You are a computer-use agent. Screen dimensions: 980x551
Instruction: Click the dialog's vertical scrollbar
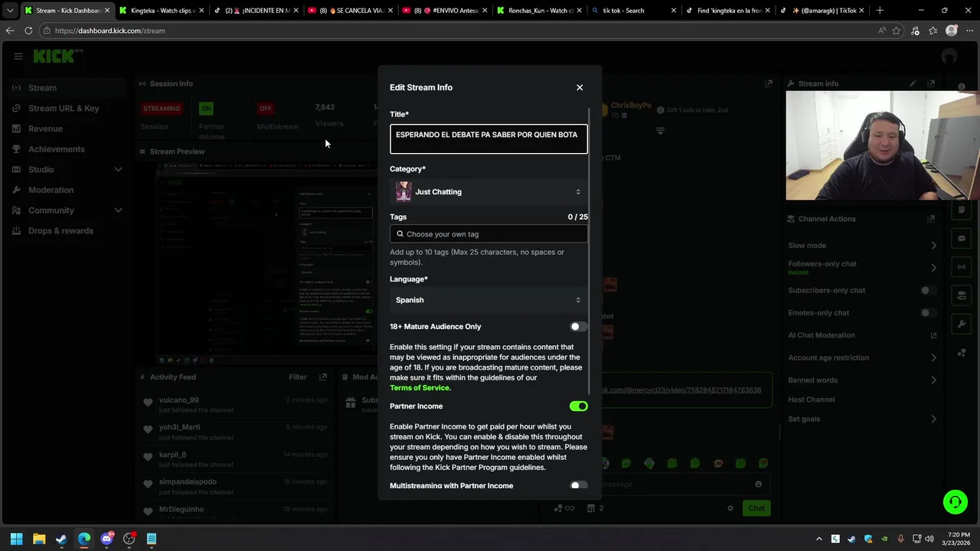tap(590, 253)
